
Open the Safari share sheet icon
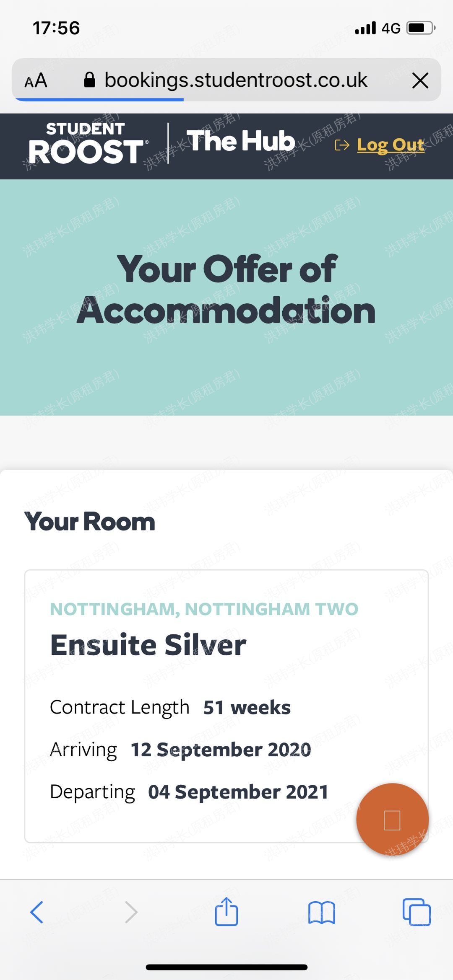(226, 911)
